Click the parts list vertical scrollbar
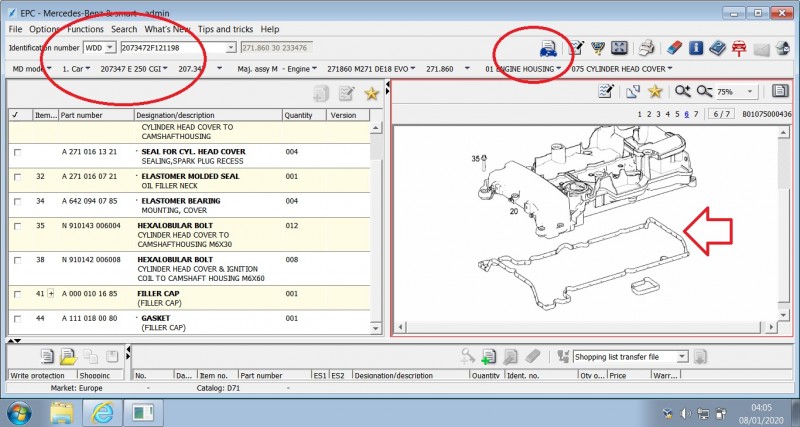Image resolution: width=800 pixels, height=427 pixels. pyautogui.click(x=377, y=227)
